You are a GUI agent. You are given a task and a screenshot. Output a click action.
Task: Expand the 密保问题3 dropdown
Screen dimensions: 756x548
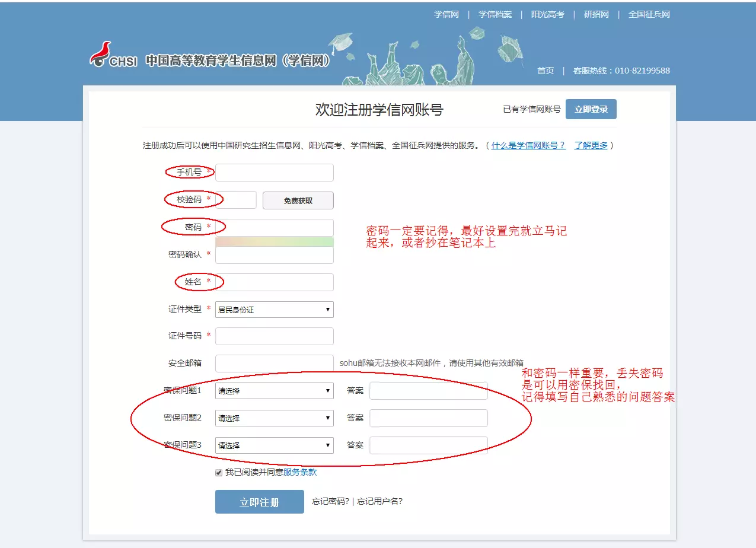point(275,445)
